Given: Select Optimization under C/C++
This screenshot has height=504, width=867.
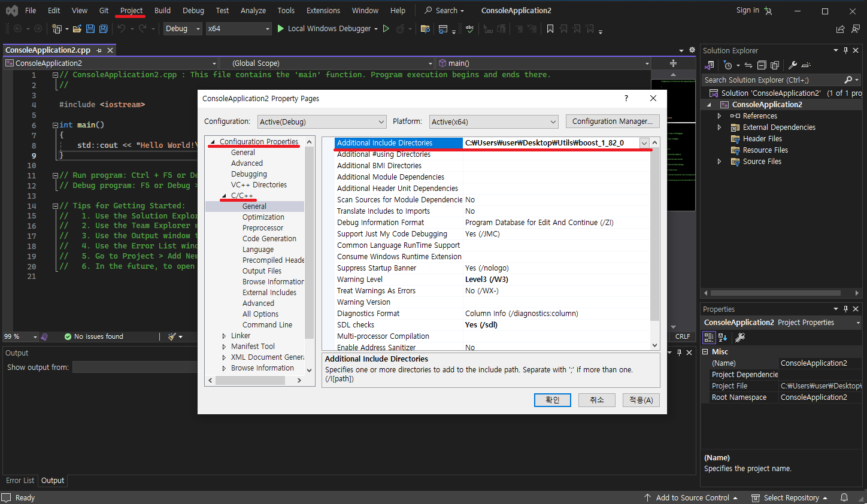Looking at the screenshot, I should click(263, 217).
